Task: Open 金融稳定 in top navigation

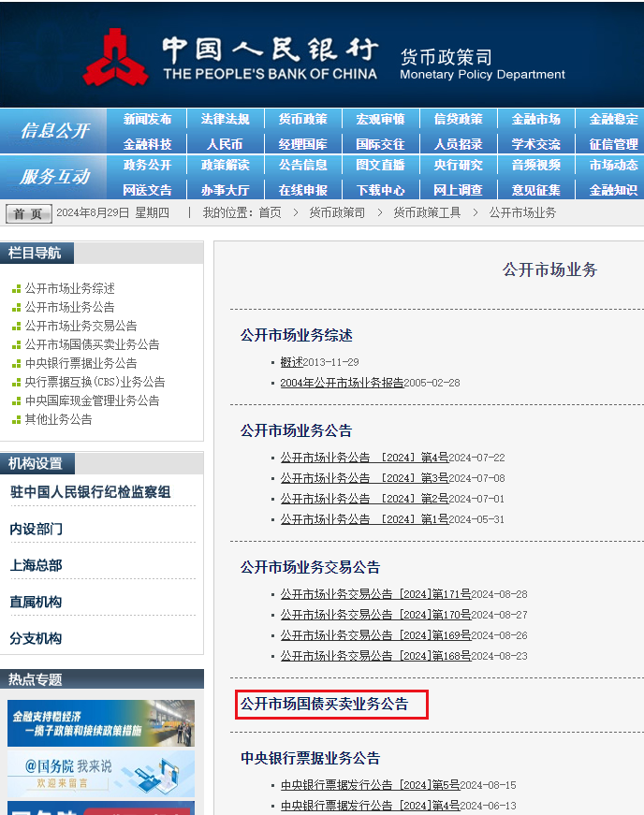Action: [x=613, y=119]
